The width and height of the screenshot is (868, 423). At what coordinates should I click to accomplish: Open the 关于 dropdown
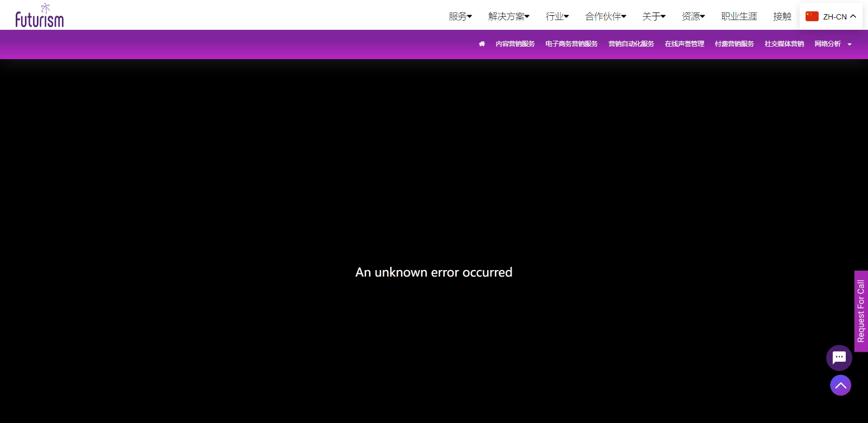tap(654, 16)
